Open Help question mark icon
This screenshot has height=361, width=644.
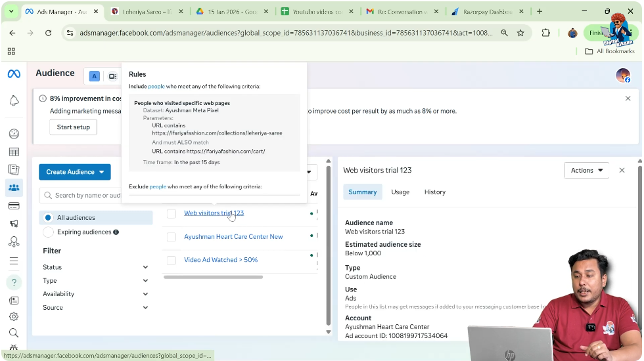pos(14,282)
